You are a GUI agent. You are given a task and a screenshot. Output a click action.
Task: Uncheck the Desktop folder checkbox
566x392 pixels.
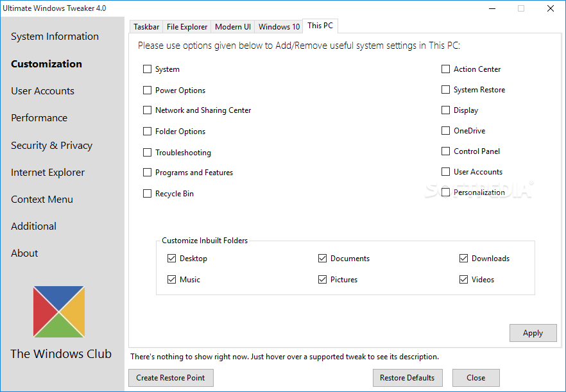(171, 259)
